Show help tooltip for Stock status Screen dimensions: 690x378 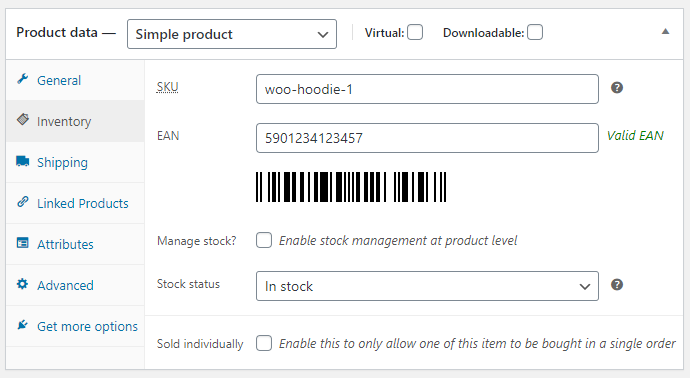pos(617,285)
